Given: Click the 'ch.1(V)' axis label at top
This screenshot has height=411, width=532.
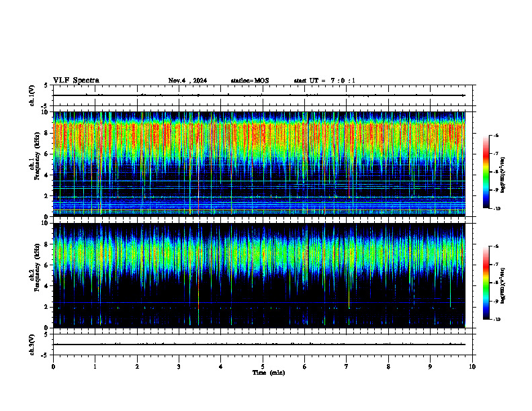Looking at the screenshot, I should tap(32, 95).
